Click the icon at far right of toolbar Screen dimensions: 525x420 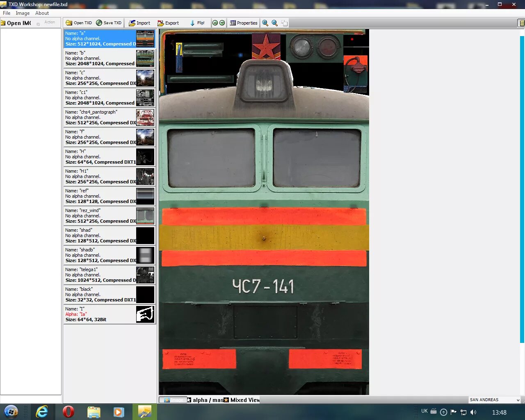[521, 23]
